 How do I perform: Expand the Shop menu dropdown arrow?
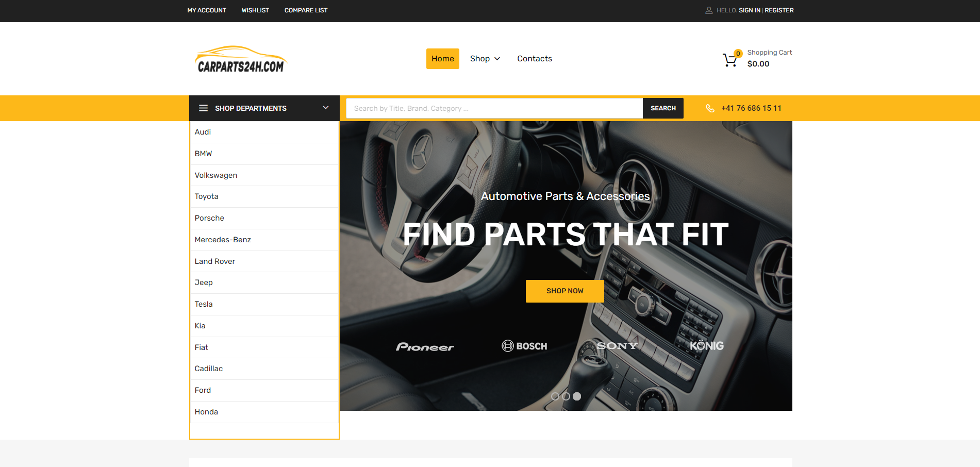pos(497,59)
